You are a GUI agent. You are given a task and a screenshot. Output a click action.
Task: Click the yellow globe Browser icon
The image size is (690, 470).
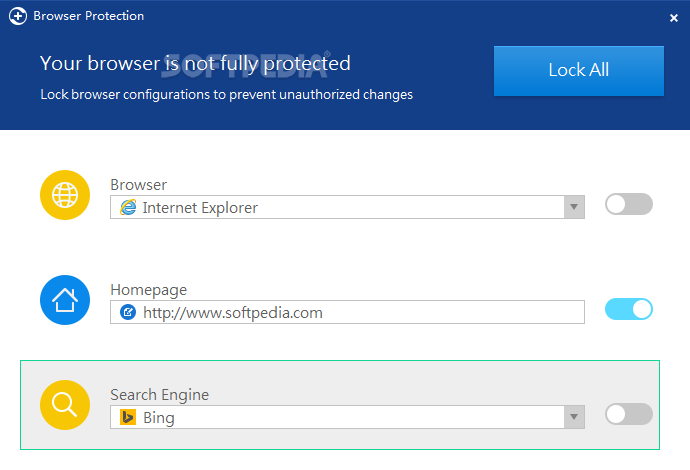point(65,195)
